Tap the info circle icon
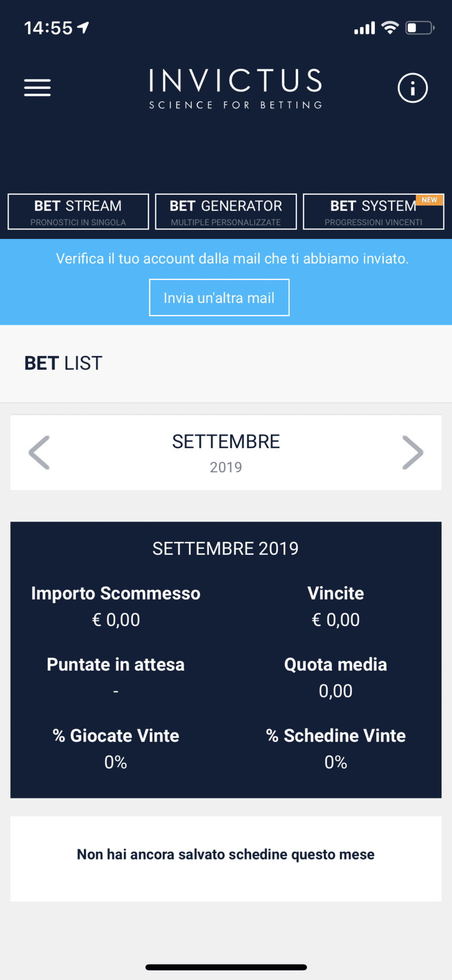This screenshot has width=452, height=980. [x=413, y=88]
